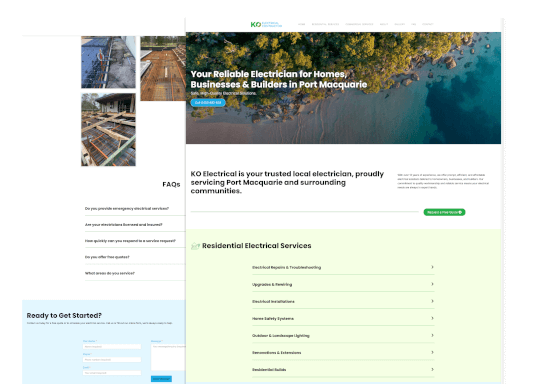Click the green Request a Free Quote button
This screenshot has width=538, height=384.
pyautogui.click(x=444, y=212)
